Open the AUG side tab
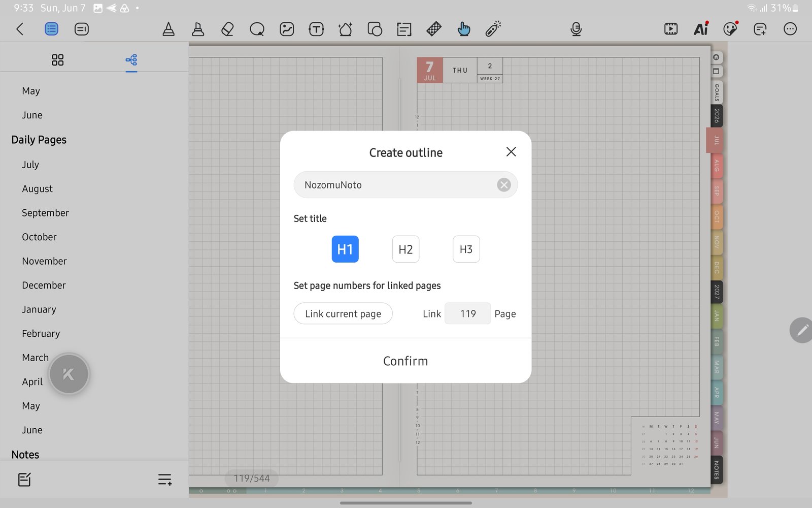Image resolution: width=812 pixels, height=508 pixels. click(x=717, y=166)
